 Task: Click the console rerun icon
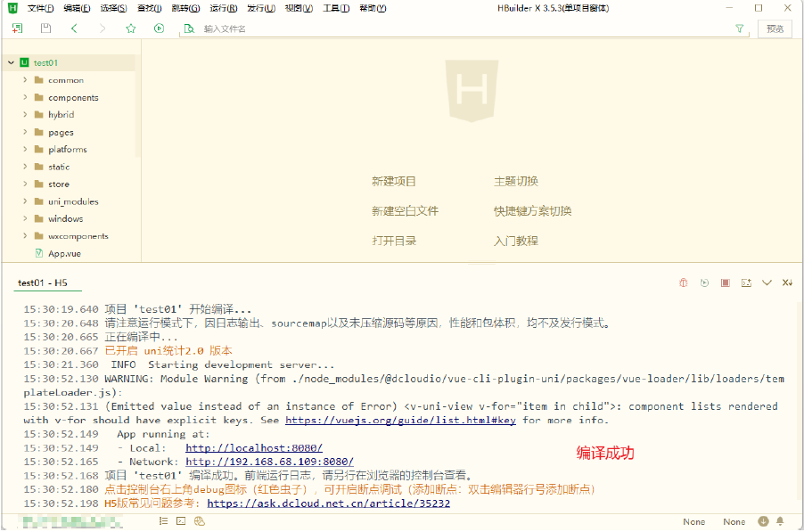pos(704,282)
